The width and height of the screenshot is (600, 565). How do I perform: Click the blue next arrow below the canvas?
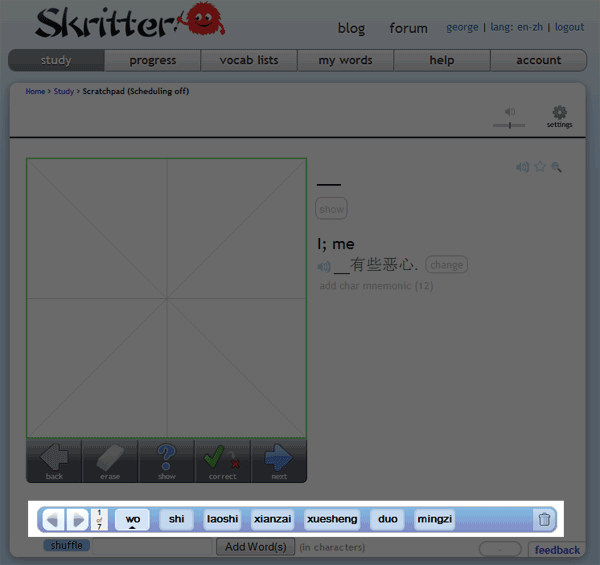tap(278, 461)
